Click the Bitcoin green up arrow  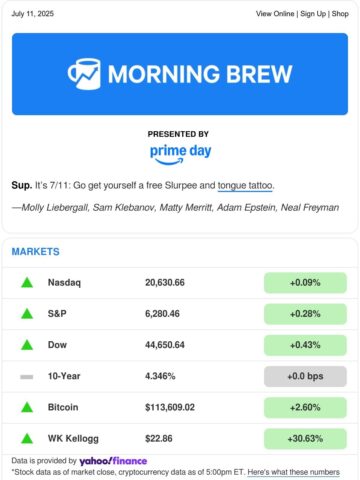pos(27,407)
